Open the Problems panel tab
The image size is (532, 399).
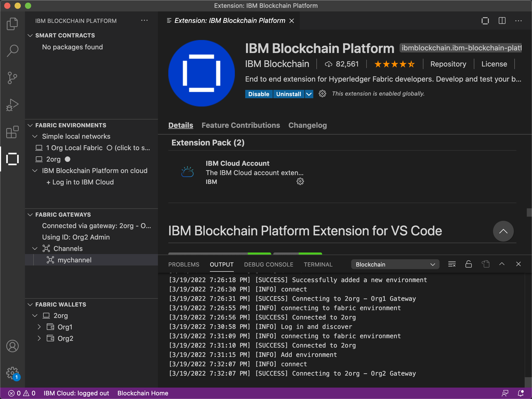184,264
